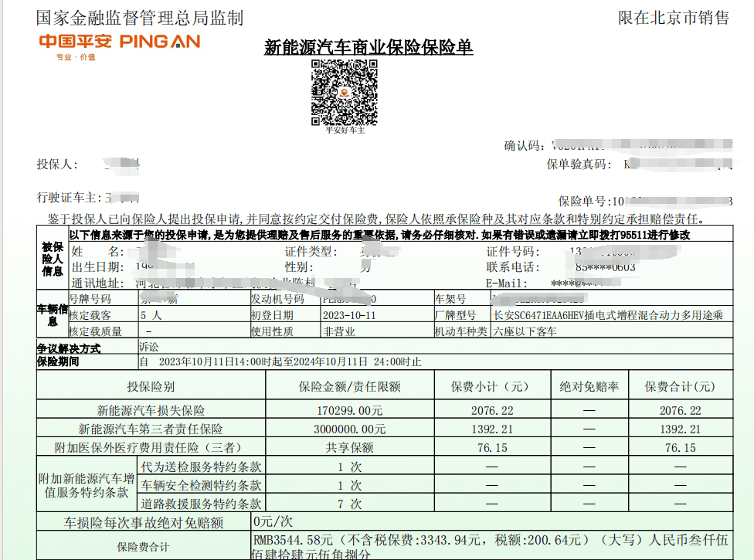Viewport: 754px width, 560px height.
Task: Select the policy title 新能源汽车商业保险保险单
Action: coord(369,48)
